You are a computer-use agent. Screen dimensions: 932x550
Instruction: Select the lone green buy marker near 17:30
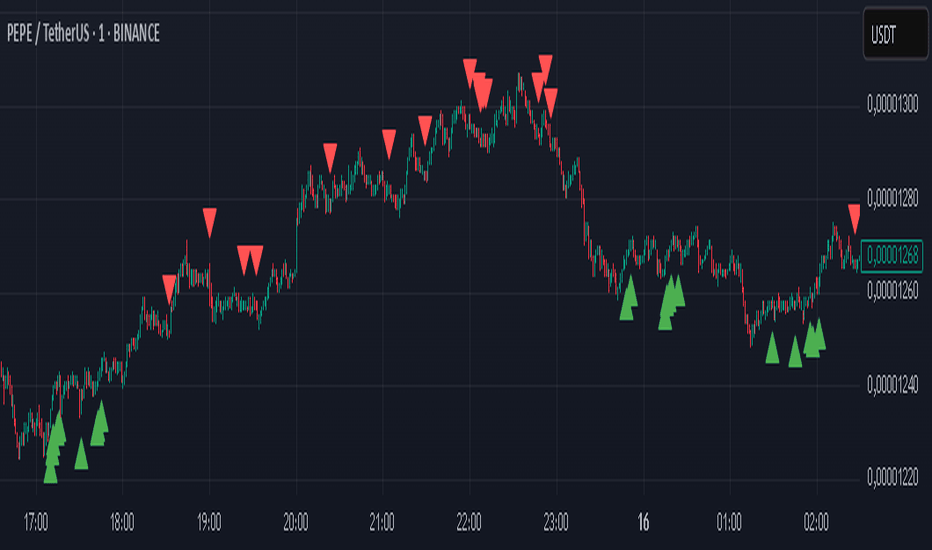click(x=81, y=454)
